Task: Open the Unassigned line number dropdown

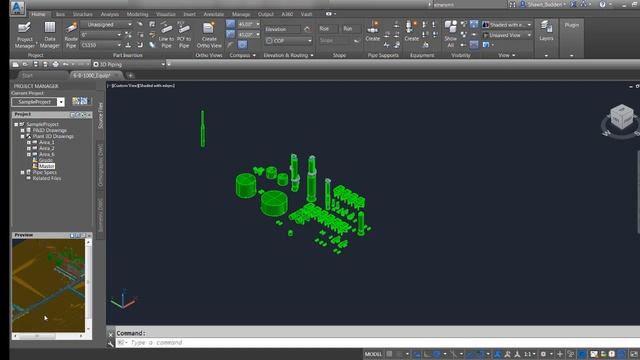Action: pyautogui.click(x=106, y=24)
